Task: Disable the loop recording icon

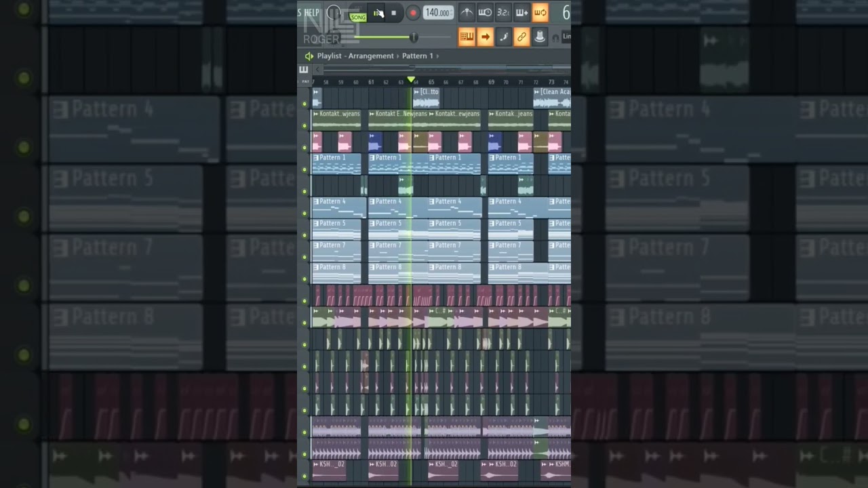Action: pos(540,12)
